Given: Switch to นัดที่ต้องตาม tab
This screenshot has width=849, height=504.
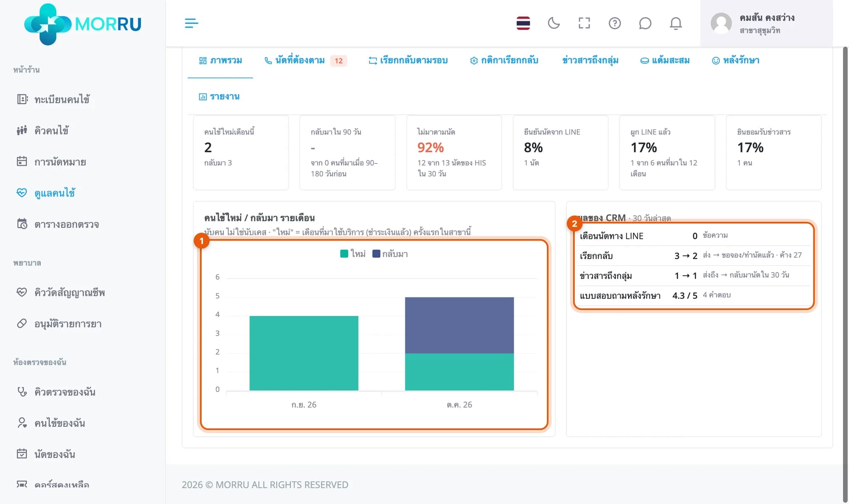Looking at the screenshot, I should [x=305, y=61].
